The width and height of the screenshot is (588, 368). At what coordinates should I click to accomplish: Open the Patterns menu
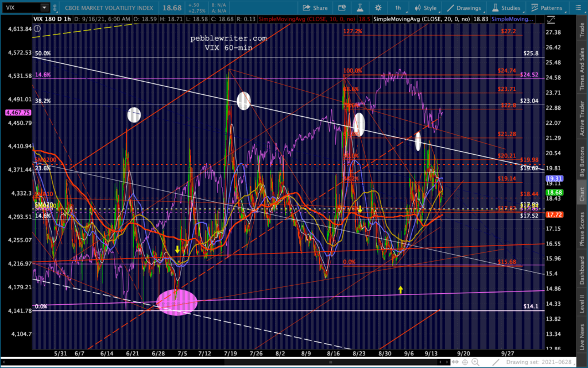[546, 8]
